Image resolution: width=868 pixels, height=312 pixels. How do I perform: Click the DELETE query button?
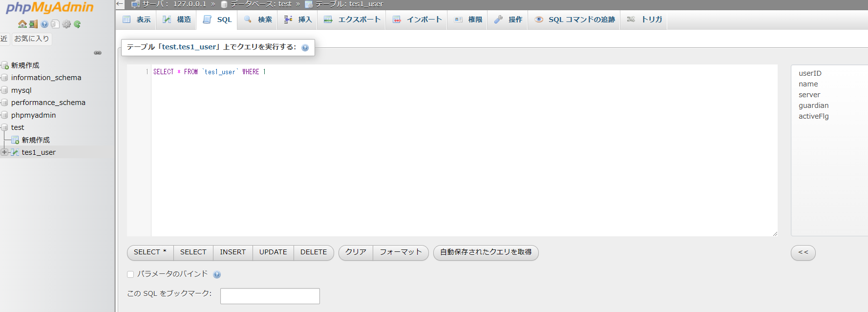pyautogui.click(x=314, y=252)
